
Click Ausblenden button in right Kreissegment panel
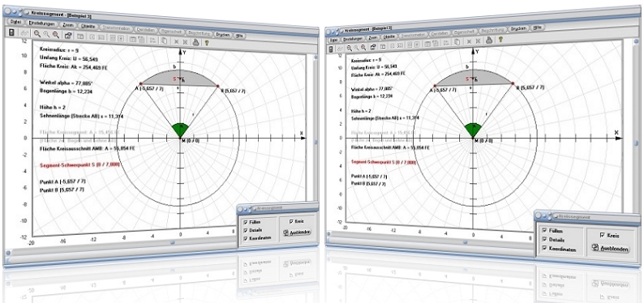(610, 249)
